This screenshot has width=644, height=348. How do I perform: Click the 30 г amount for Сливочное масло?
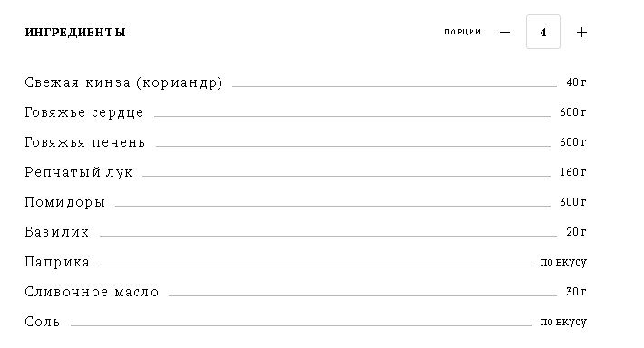tap(576, 292)
